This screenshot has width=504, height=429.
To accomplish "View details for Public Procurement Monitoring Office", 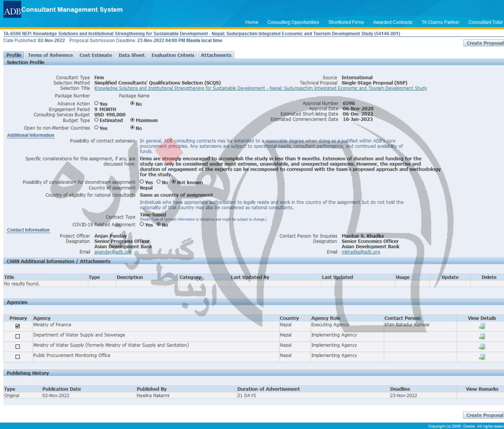I will click(x=482, y=357).
